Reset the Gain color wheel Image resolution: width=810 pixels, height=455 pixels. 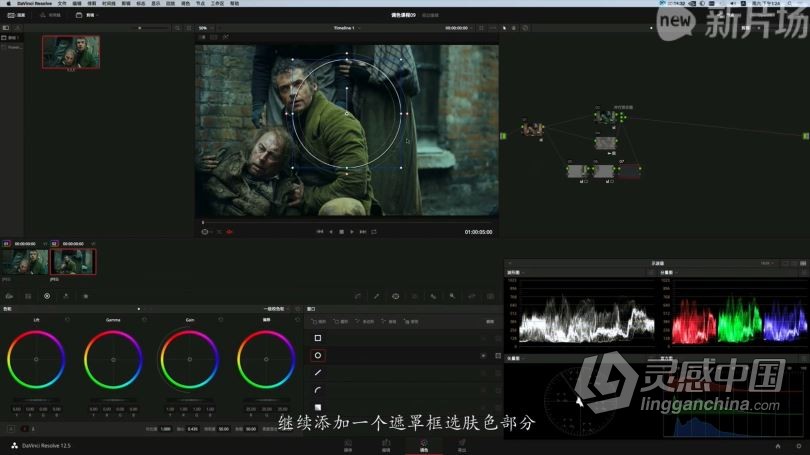[221, 320]
